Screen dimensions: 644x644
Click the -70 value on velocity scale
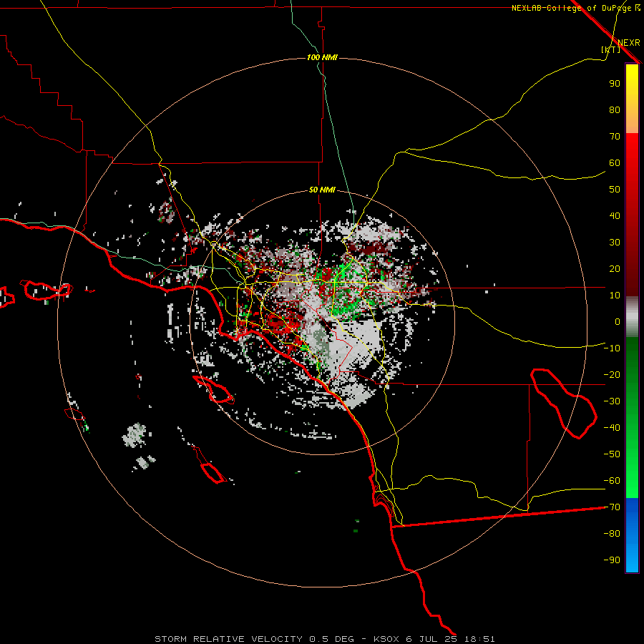tap(612, 507)
